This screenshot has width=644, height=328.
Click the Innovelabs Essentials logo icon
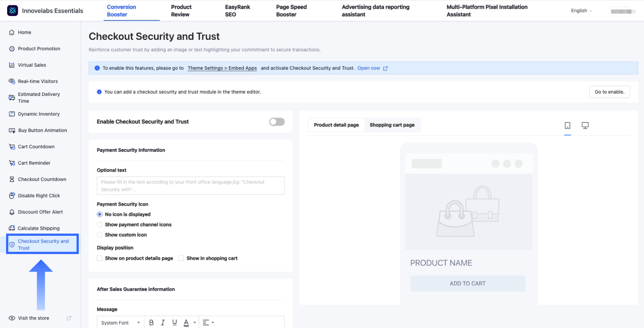pos(13,11)
